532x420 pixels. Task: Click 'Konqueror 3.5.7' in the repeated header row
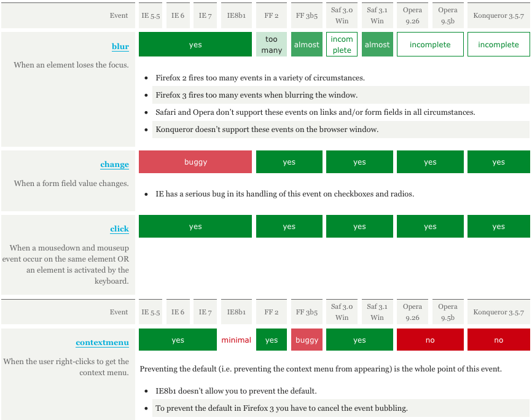point(498,312)
